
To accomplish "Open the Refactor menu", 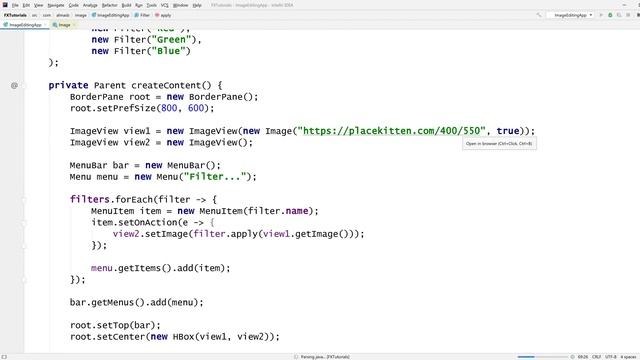I will click(109, 5).
